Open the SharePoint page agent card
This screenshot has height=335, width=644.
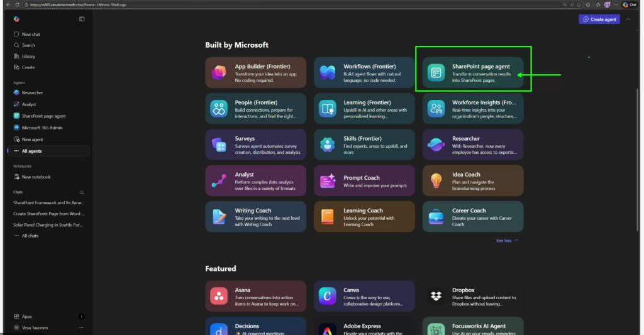(x=473, y=72)
